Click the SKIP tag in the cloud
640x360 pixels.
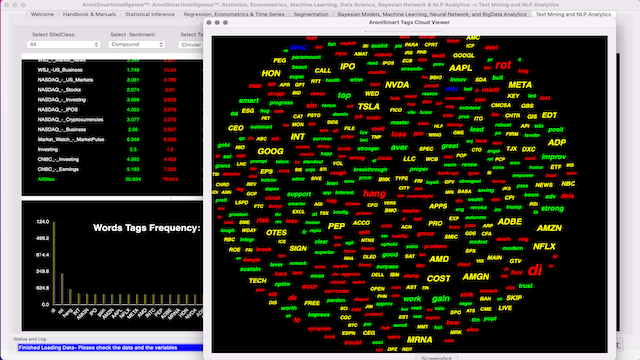pyautogui.click(x=514, y=298)
